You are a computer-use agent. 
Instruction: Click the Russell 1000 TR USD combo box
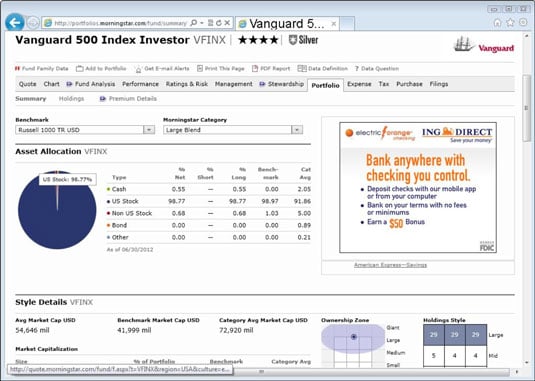[85, 130]
